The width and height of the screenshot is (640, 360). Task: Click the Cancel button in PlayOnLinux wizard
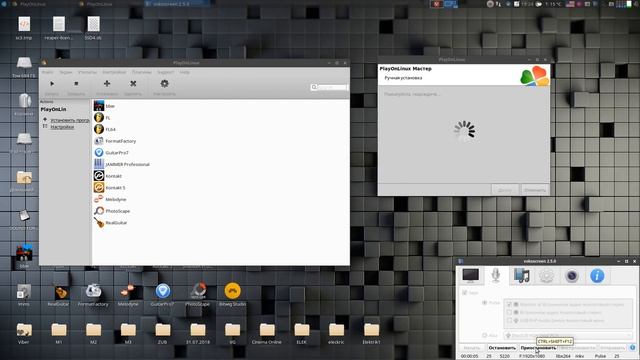tap(534, 190)
